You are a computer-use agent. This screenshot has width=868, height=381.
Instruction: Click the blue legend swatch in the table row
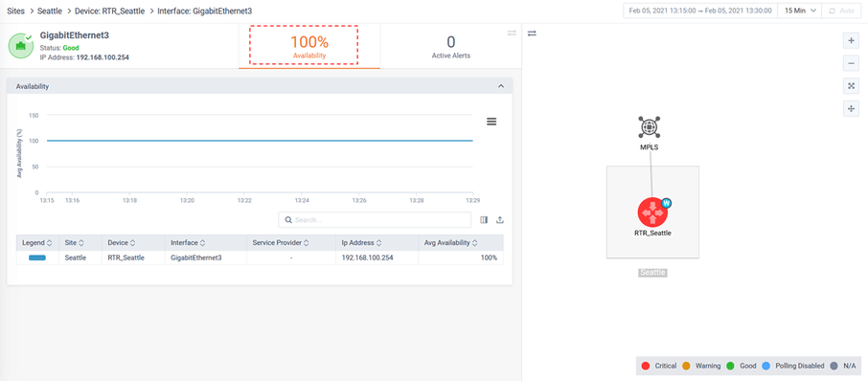tap(37, 258)
